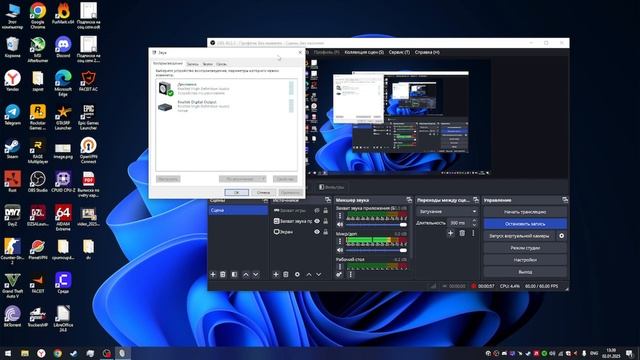Lock the application audio capture source
640x360 pixels.
[326, 221]
